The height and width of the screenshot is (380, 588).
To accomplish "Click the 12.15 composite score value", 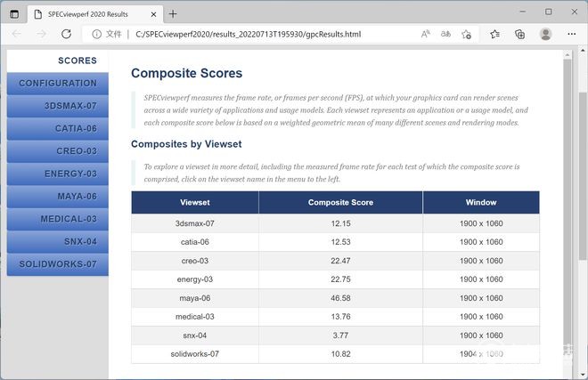I will 340,223.
